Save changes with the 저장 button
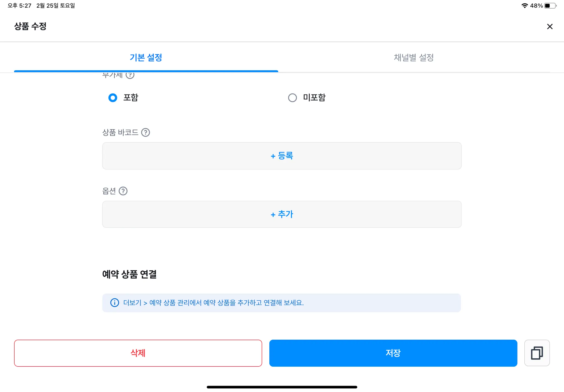The width and height of the screenshot is (564, 392). click(393, 353)
